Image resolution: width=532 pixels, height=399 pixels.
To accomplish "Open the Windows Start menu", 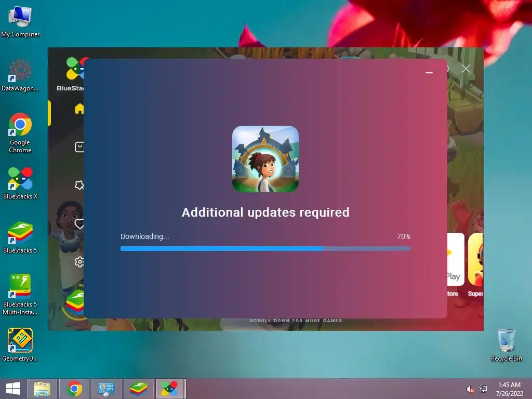I will coord(13,389).
